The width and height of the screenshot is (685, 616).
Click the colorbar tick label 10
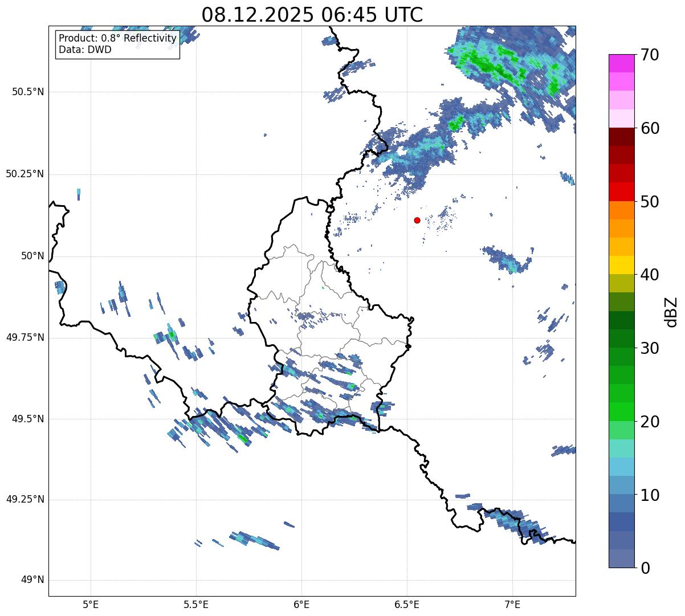click(x=650, y=495)
